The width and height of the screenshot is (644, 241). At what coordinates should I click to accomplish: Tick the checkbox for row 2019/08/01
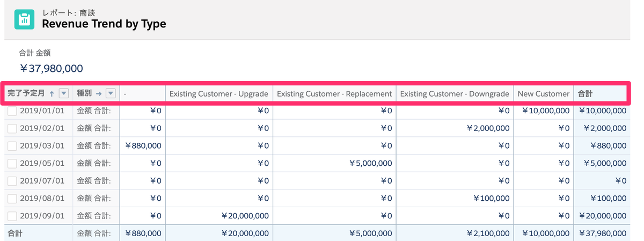pyautogui.click(x=12, y=199)
